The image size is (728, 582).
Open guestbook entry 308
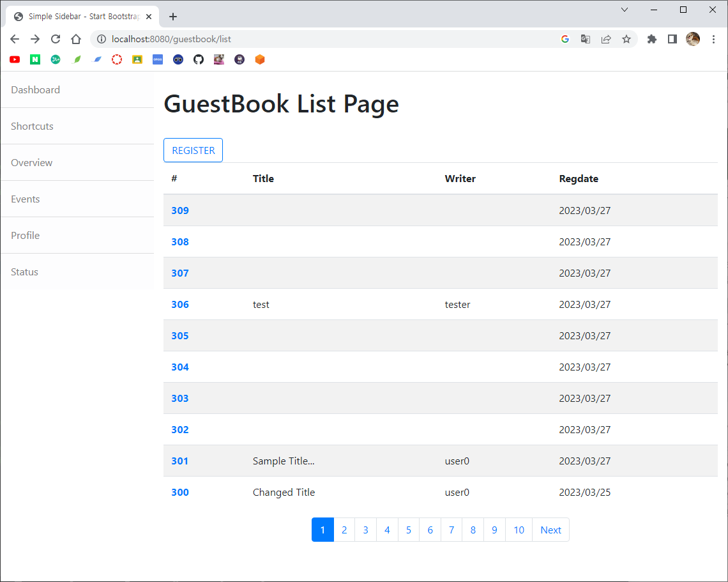[x=180, y=242]
